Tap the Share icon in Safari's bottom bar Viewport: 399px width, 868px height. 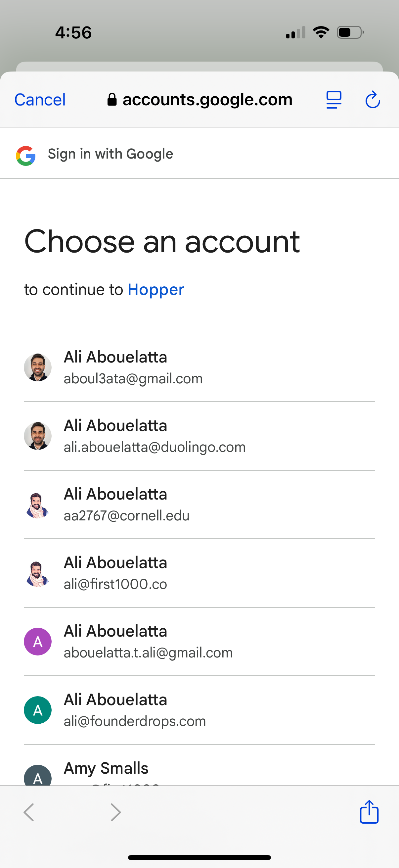click(x=369, y=812)
